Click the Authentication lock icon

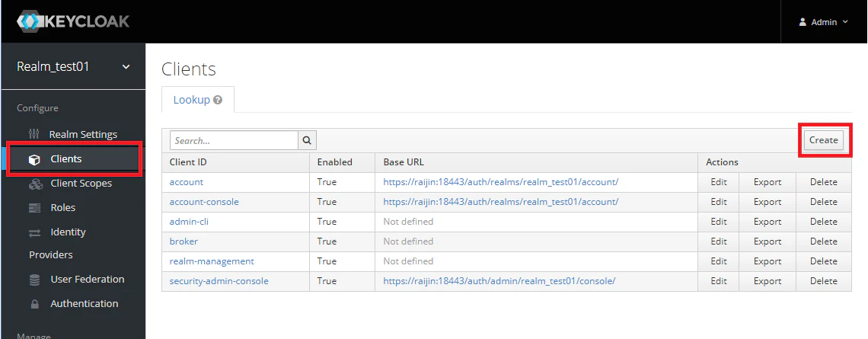pyautogui.click(x=34, y=304)
